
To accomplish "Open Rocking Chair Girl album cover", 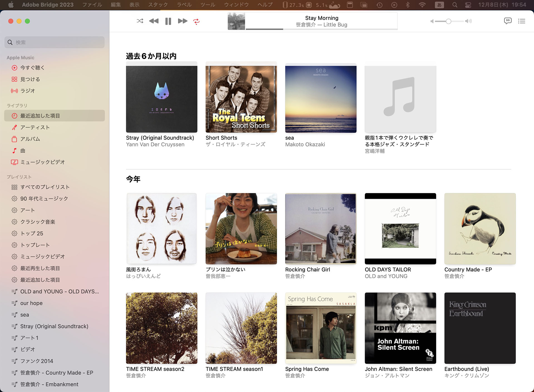I will tap(321, 229).
